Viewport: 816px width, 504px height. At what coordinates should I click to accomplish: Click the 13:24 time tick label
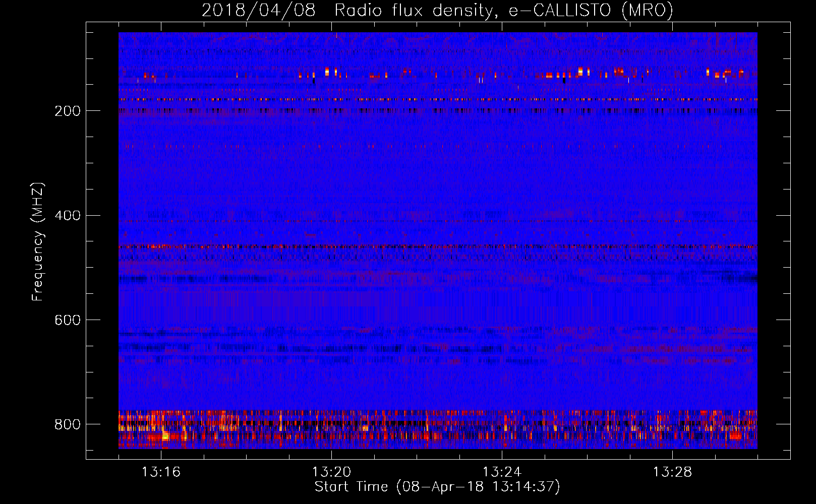[502, 472]
